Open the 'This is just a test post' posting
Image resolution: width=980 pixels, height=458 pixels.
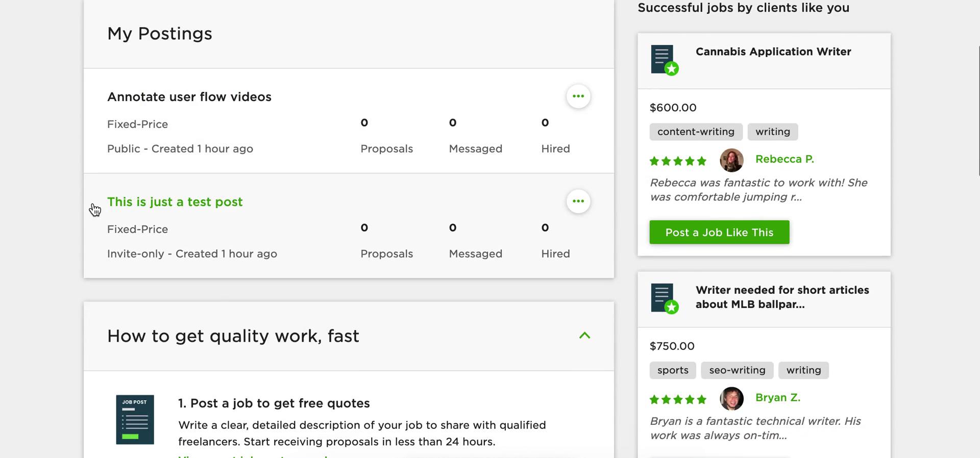pyautogui.click(x=175, y=202)
